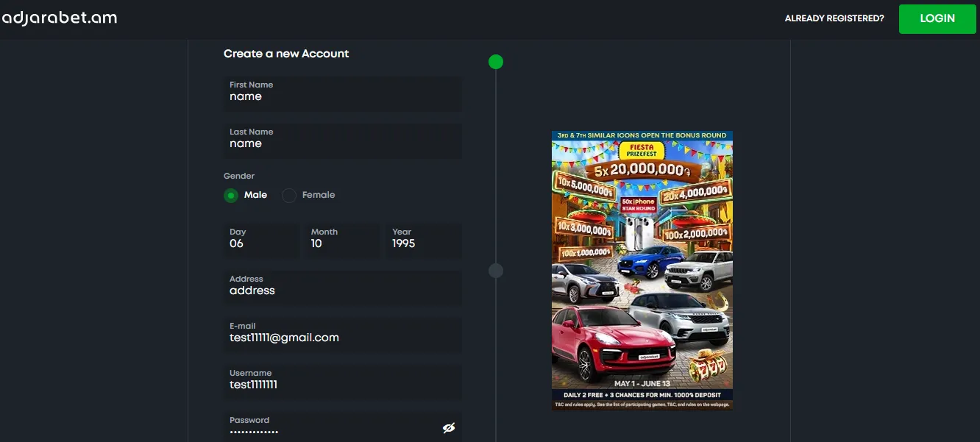
Task: Click the Gender label
Action: click(x=239, y=176)
